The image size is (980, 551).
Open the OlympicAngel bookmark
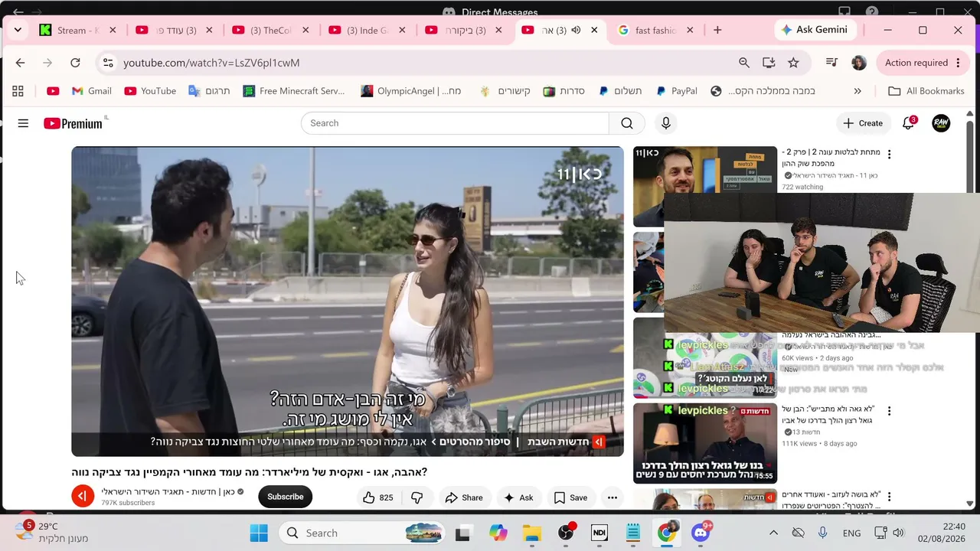point(411,91)
